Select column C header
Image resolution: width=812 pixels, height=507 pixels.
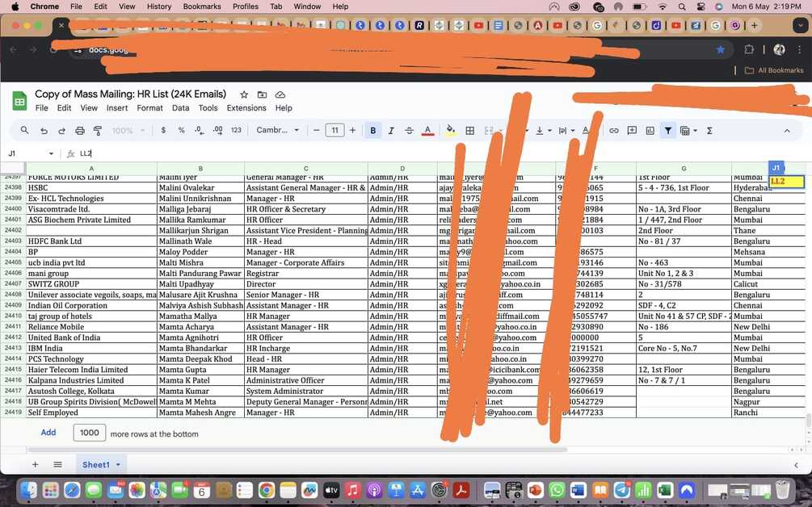click(x=305, y=169)
